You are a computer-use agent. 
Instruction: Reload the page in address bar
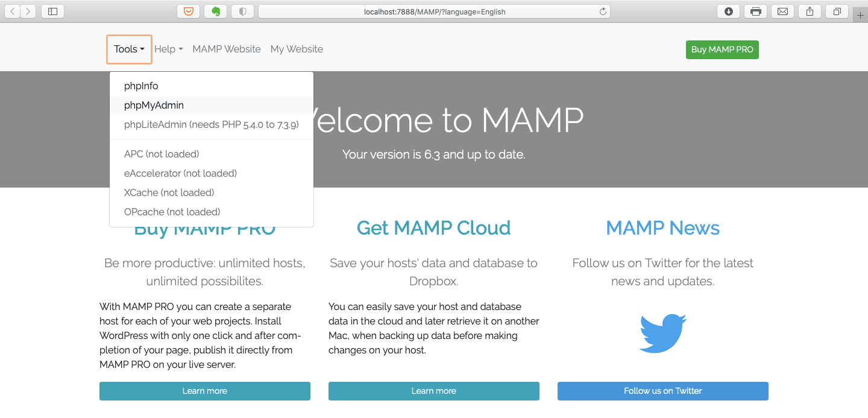click(x=602, y=11)
